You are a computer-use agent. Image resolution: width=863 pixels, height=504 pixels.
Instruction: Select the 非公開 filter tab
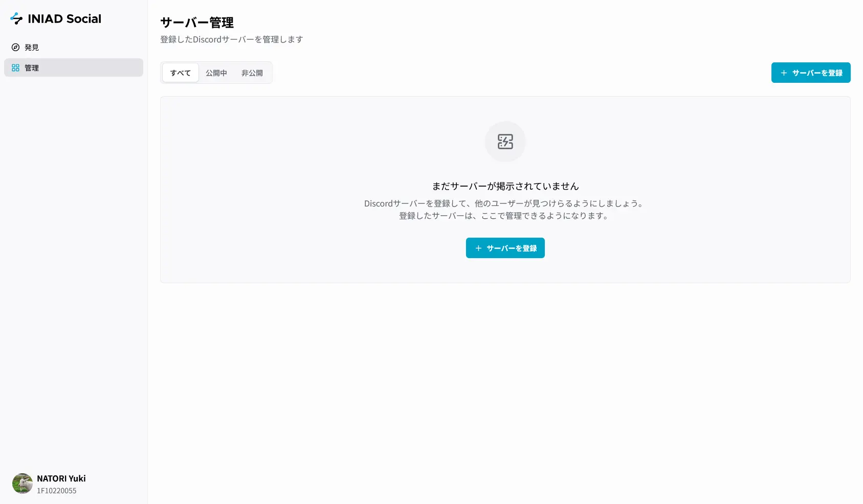coord(252,73)
